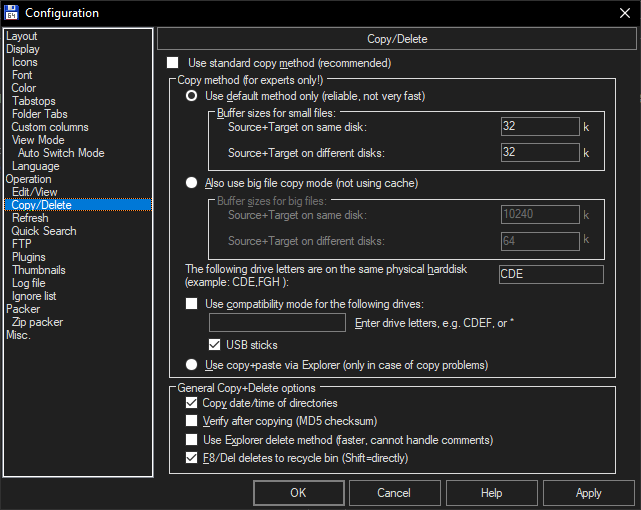Select Auto Switch Mode in tree

(x=60, y=153)
